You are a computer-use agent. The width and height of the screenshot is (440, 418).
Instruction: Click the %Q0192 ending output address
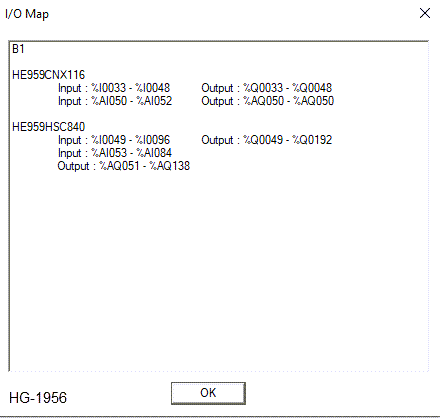[312, 140]
